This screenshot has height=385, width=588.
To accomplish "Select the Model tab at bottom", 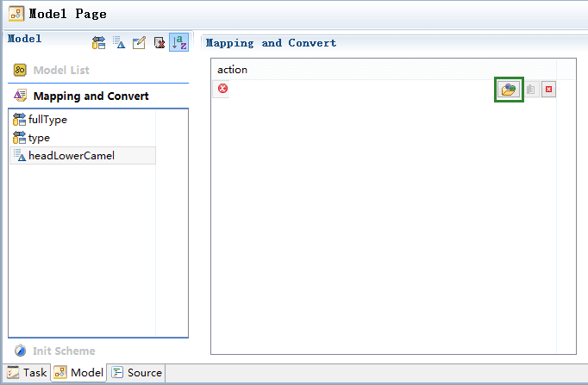I will 78,373.
